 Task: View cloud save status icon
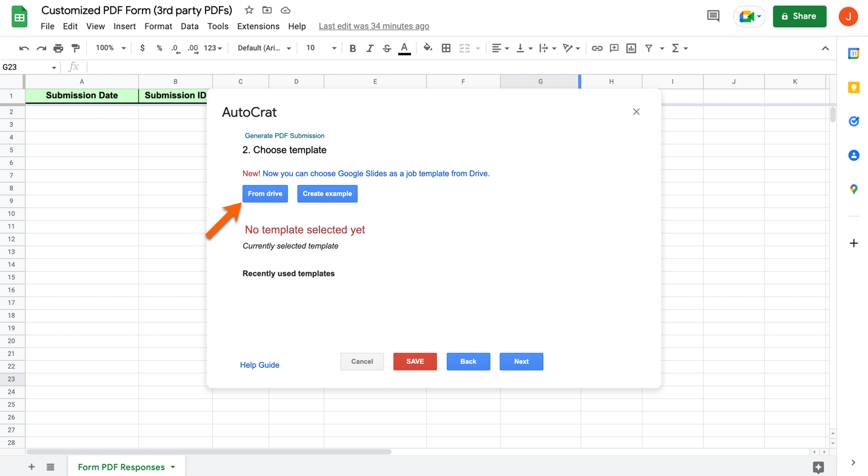(x=285, y=10)
